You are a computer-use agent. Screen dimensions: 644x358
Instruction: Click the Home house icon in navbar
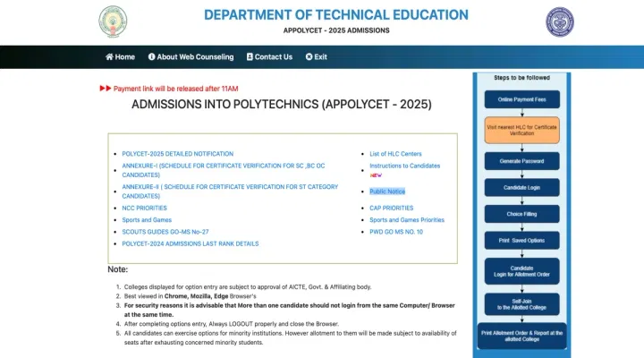click(109, 57)
